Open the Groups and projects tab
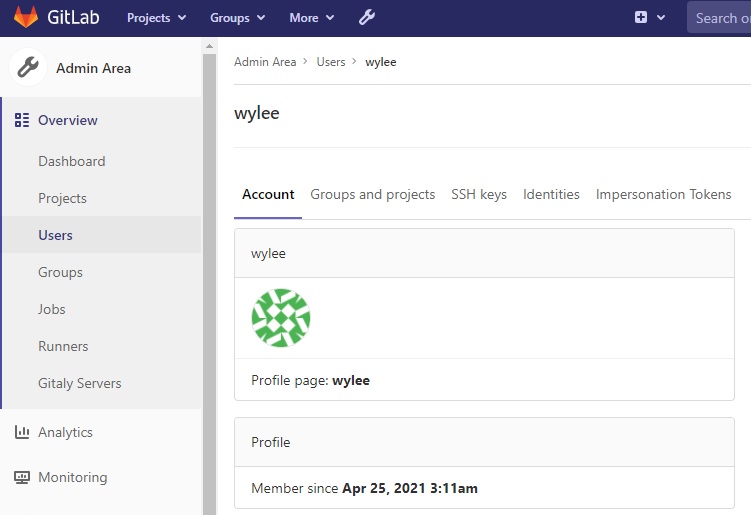This screenshot has width=751, height=515. pyautogui.click(x=373, y=195)
